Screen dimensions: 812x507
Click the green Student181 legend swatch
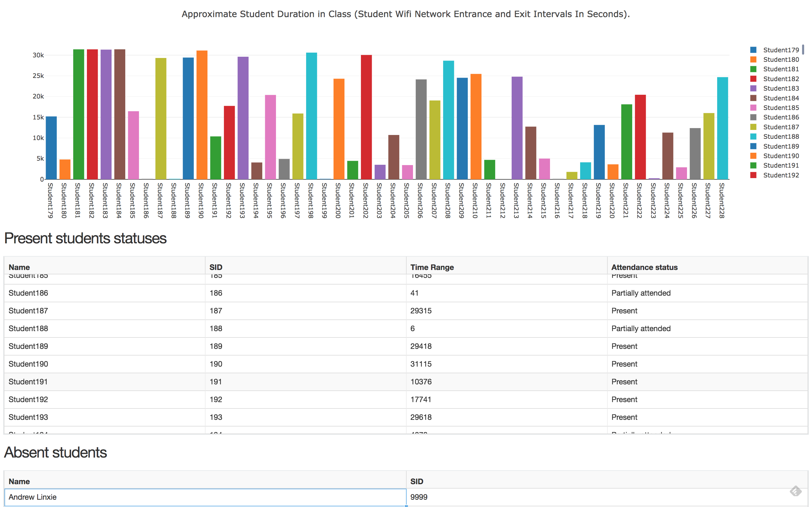pos(753,69)
